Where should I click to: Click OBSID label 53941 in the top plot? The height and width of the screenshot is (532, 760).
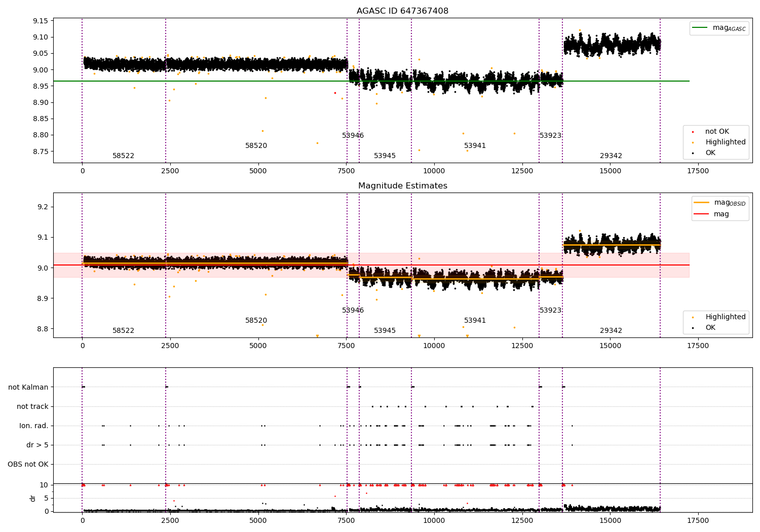475,146
